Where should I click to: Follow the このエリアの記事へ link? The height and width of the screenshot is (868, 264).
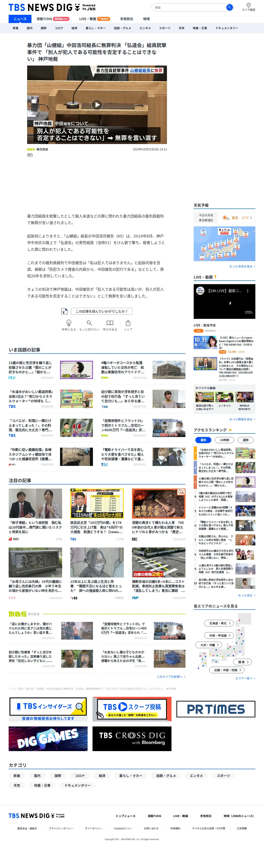click(171, 677)
